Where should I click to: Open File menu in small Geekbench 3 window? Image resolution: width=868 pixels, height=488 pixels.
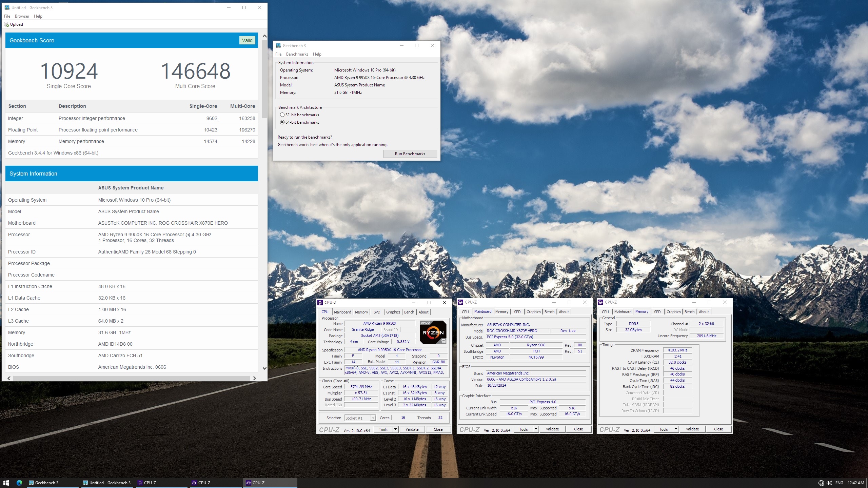(x=278, y=54)
